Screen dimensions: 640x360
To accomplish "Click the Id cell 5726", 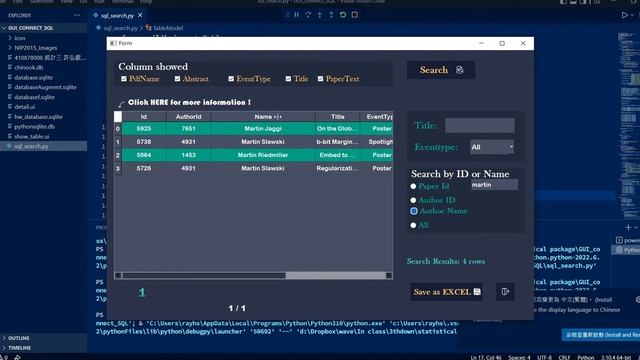I will tap(144, 168).
